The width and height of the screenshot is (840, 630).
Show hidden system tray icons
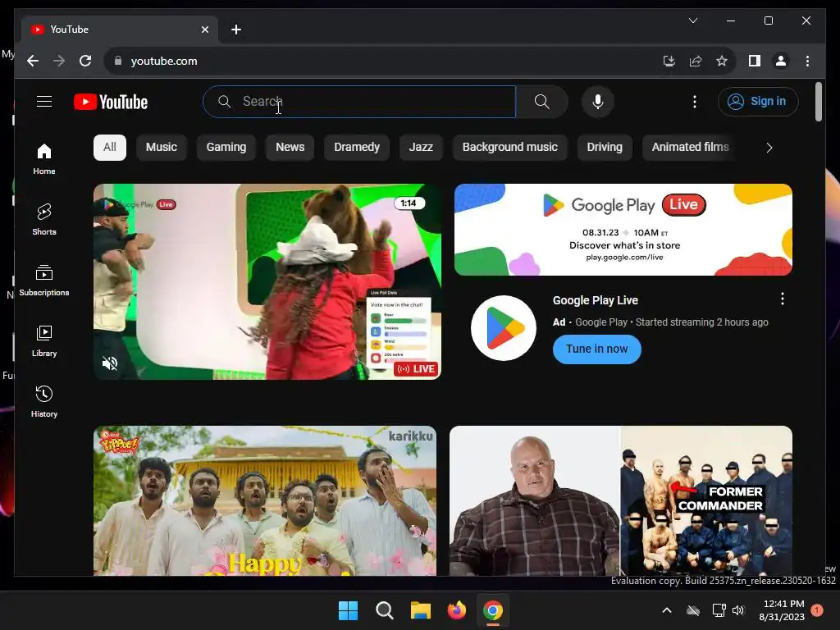(667, 610)
